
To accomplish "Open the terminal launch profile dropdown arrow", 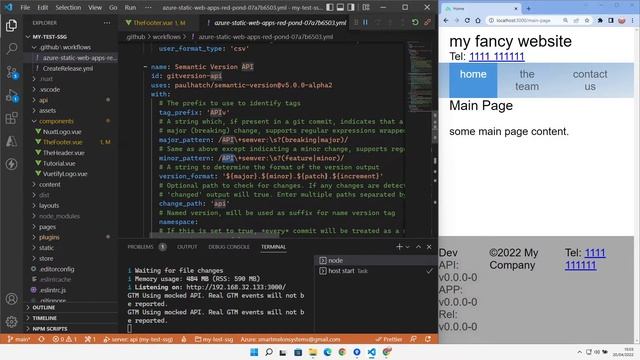I will click(407, 247).
